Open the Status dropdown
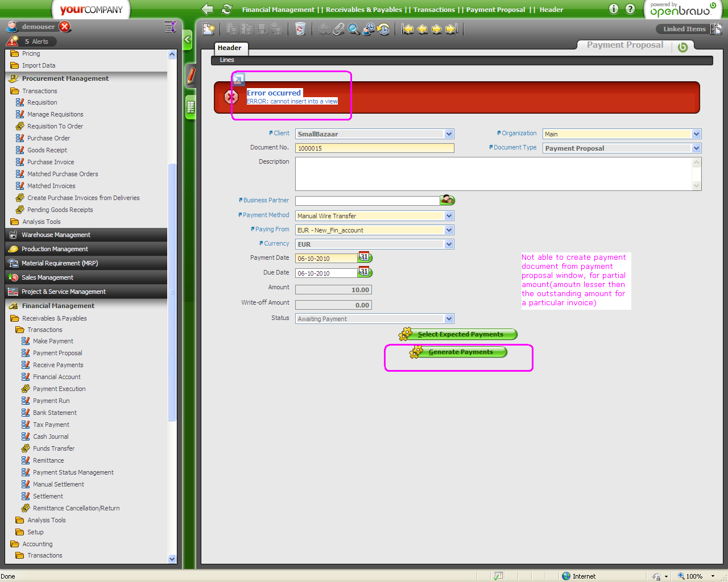 coord(449,319)
